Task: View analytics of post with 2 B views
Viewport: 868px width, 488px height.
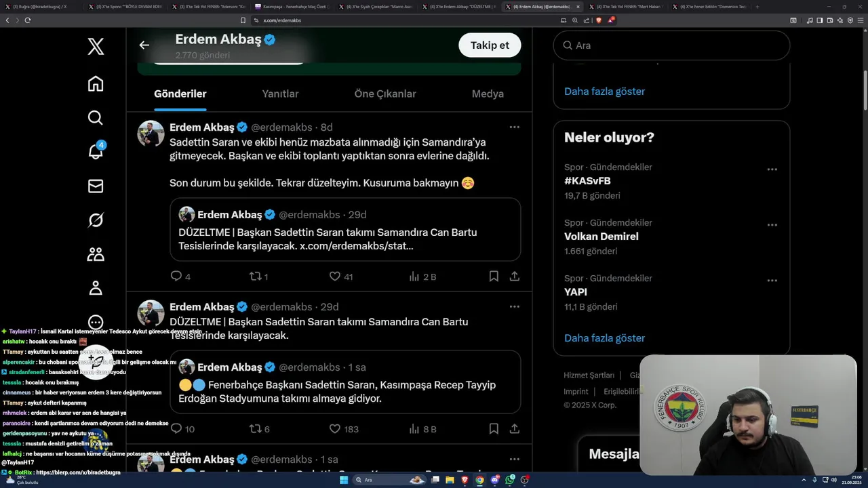Action: 414,277
